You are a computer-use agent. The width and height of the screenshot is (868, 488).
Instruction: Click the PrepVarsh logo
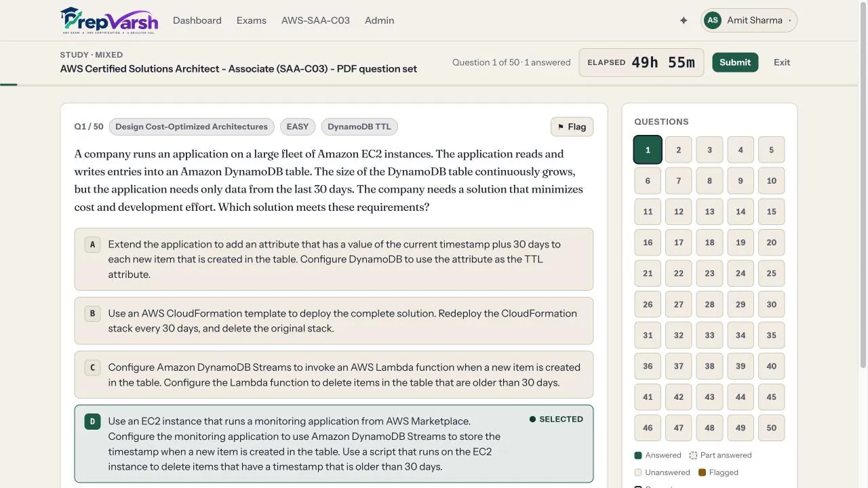pos(108,20)
